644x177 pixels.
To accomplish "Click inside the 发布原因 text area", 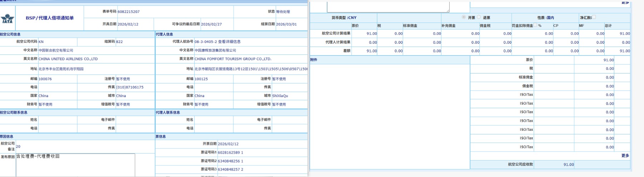I will point(75,165).
